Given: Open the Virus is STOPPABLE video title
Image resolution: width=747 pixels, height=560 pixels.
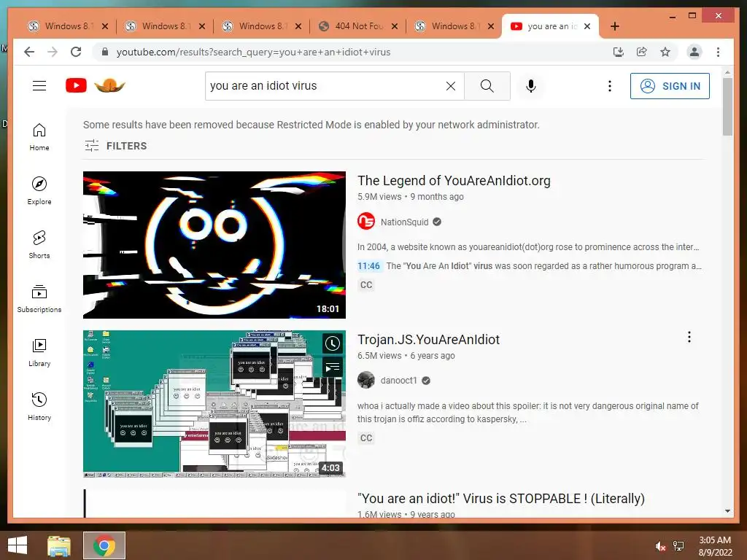Looking at the screenshot, I should point(500,498).
